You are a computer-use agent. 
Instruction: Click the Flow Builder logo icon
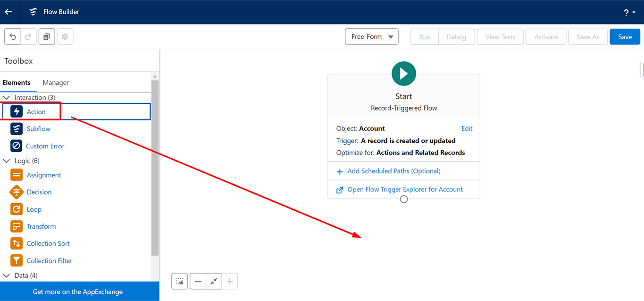coord(33,12)
